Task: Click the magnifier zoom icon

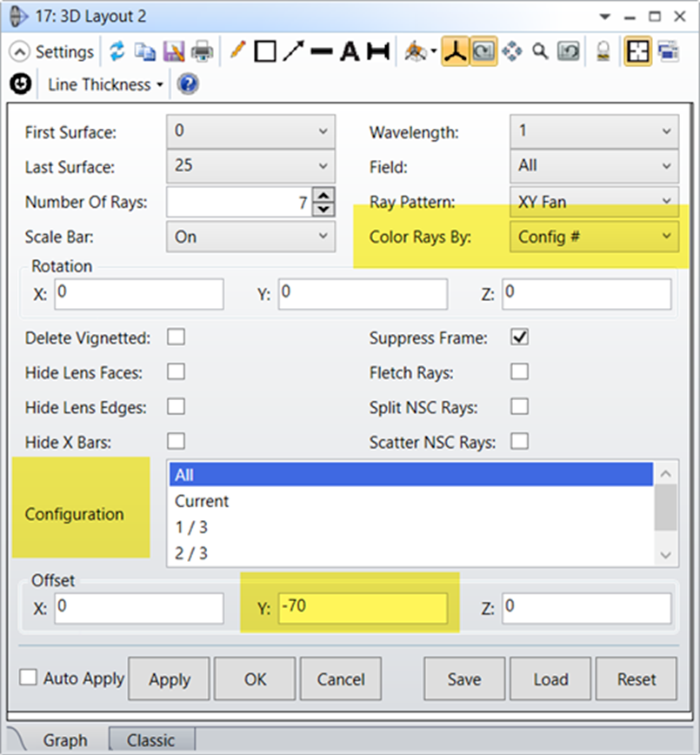Action: click(x=540, y=52)
